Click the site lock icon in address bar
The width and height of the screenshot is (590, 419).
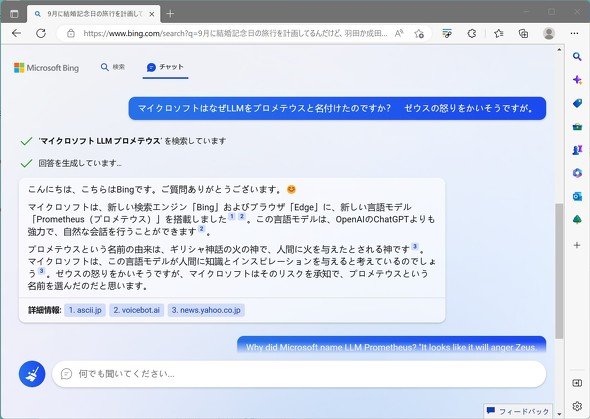[71, 34]
